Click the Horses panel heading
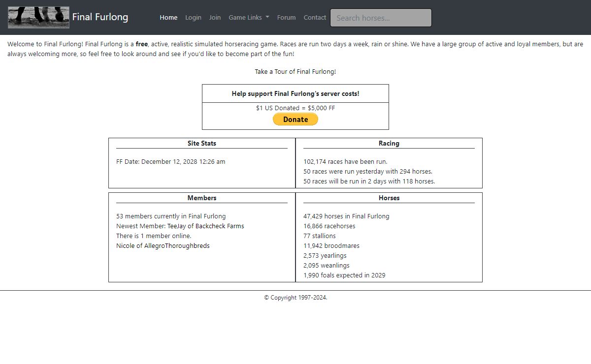Viewport: 591px width, 364px height. pyautogui.click(x=389, y=198)
